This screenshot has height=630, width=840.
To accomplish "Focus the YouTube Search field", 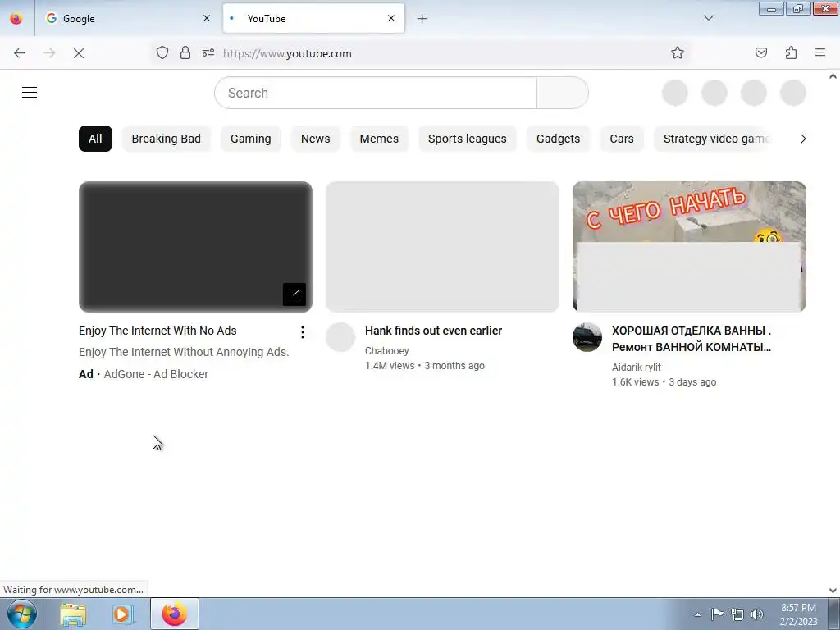I will coord(376,93).
